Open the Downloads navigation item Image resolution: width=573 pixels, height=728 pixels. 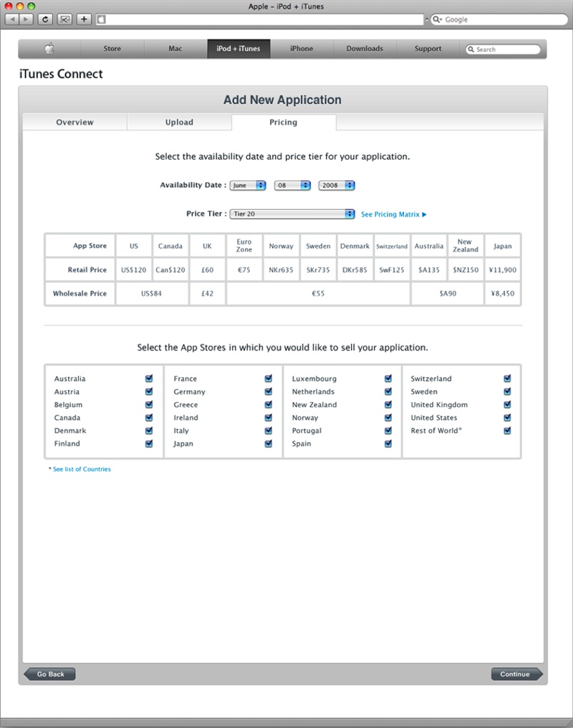365,48
